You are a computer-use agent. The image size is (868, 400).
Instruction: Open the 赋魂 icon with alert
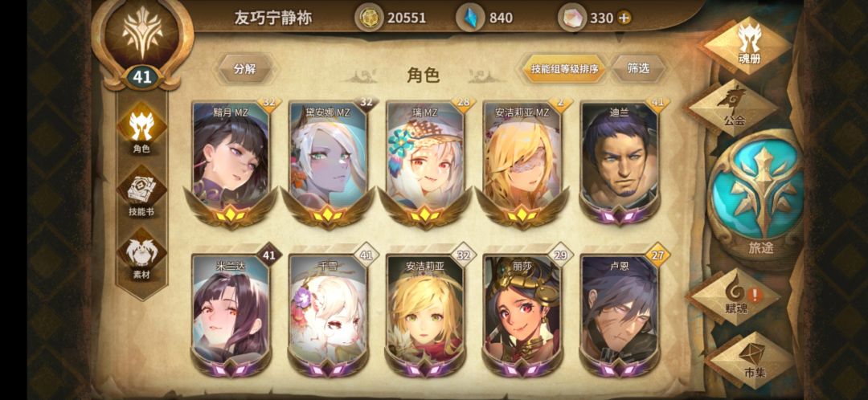(736, 296)
